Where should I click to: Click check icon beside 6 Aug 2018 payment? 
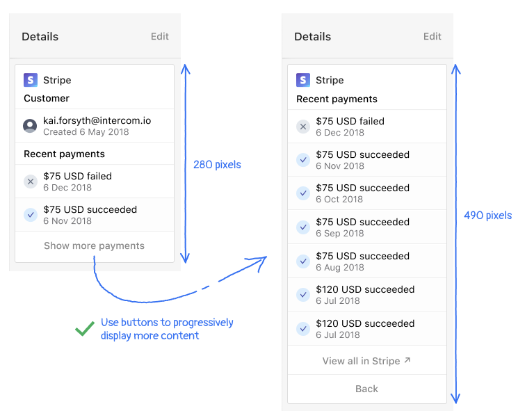[x=302, y=261]
